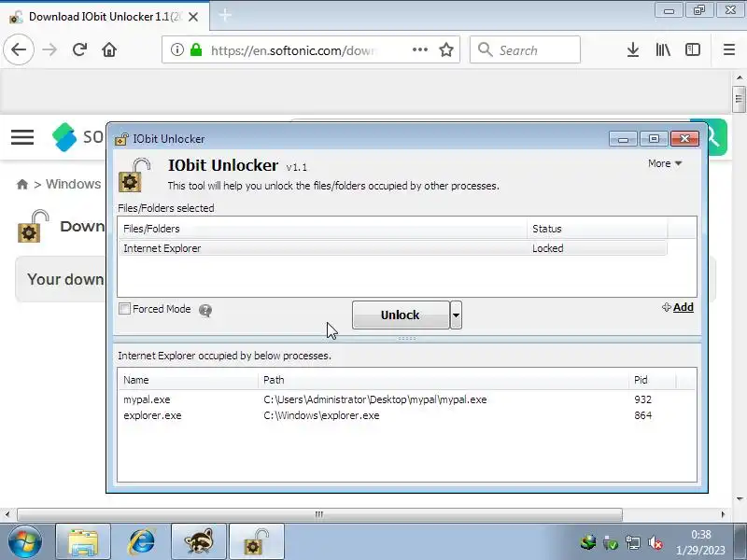This screenshot has height=560, width=747.
Task: Click the browser Search input box
Action: [x=525, y=49]
